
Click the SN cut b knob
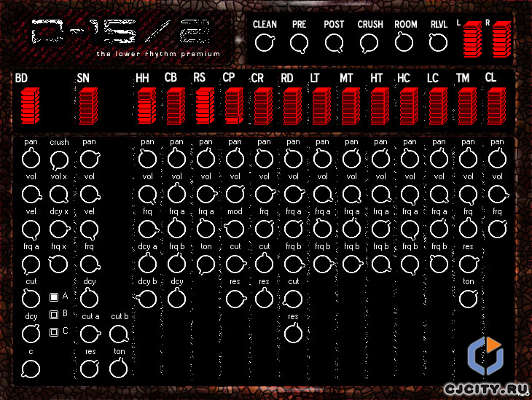pos(119,334)
